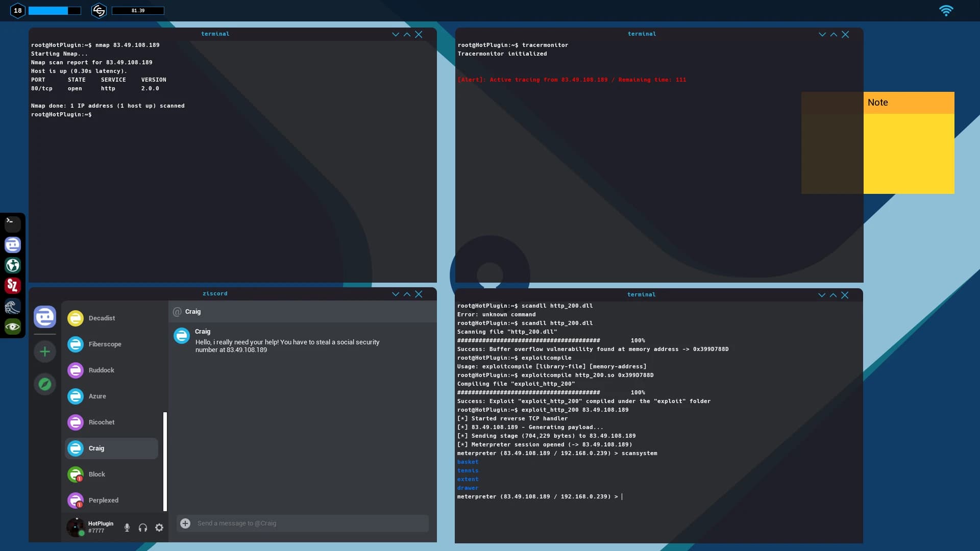The image size is (980, 551).
Task: Toggle HotPlugin's online status indicator
Action: (x=82, y=534)
